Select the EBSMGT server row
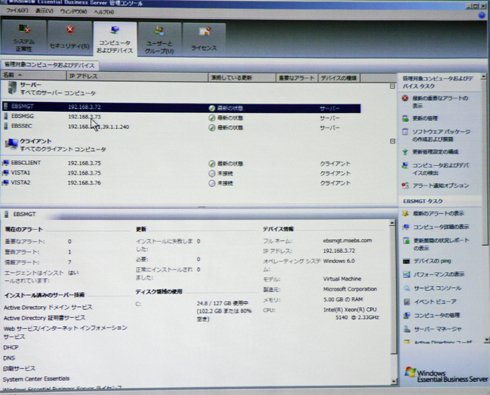Screen dimensions: 490x395 (x=181, y=107)
